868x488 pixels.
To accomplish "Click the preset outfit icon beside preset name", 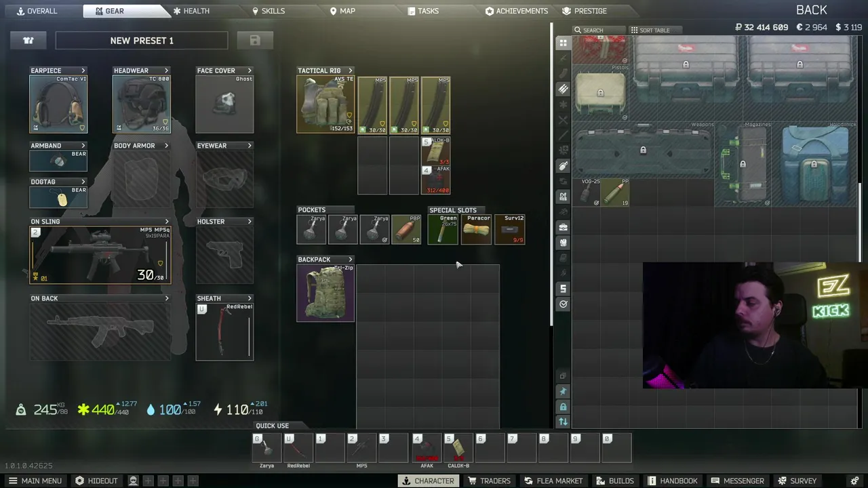I will pyautogui.click(x=28, y=41).
